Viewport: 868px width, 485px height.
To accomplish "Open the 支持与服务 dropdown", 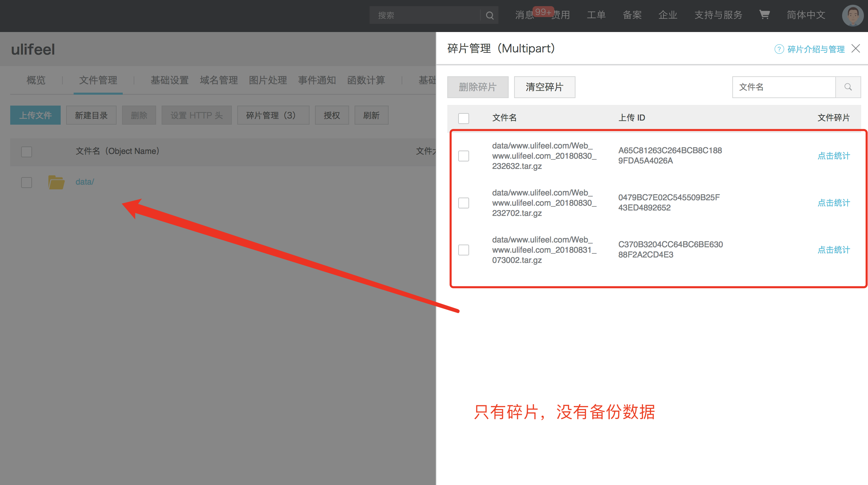I will click(x=718, y=15).
